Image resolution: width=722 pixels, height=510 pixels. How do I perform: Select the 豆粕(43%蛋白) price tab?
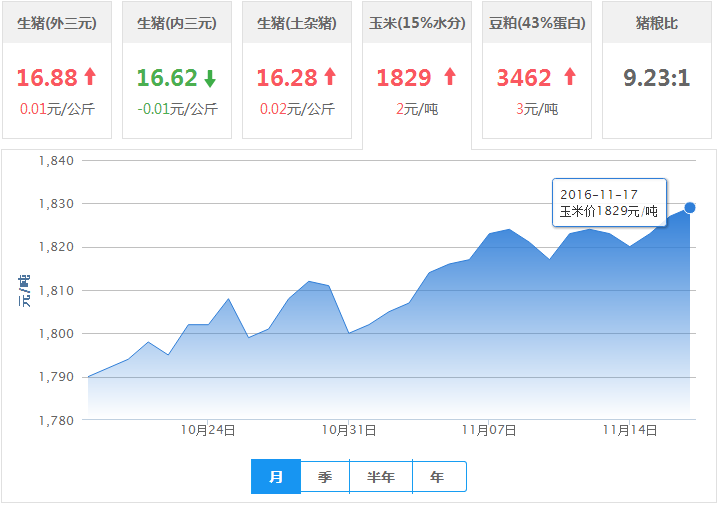tap(537, 70)
